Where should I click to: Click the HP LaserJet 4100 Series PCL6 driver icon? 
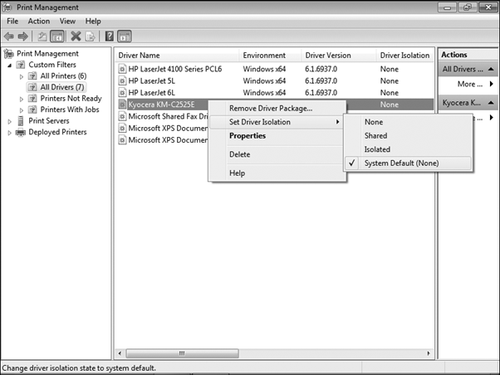123,69
